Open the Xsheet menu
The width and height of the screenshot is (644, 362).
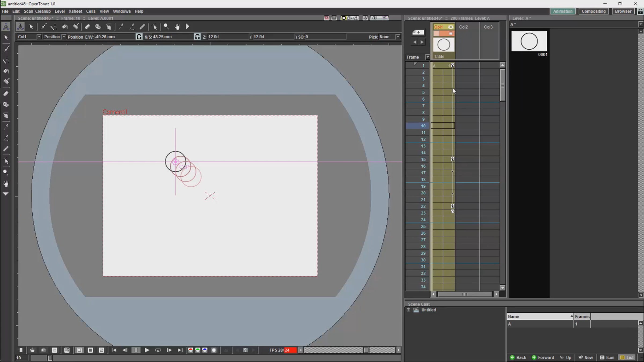pos(75,11)
